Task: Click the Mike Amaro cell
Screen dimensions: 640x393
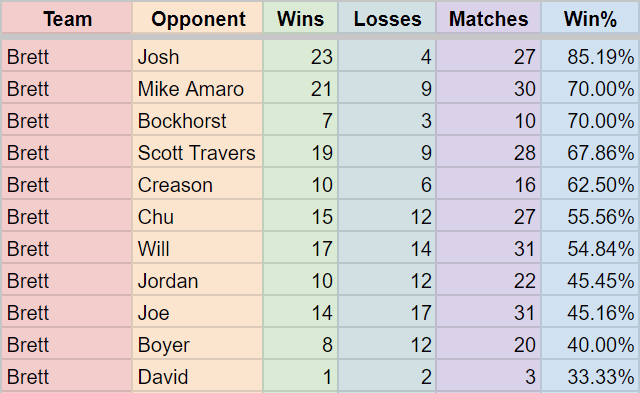Action: coord(198,88)
